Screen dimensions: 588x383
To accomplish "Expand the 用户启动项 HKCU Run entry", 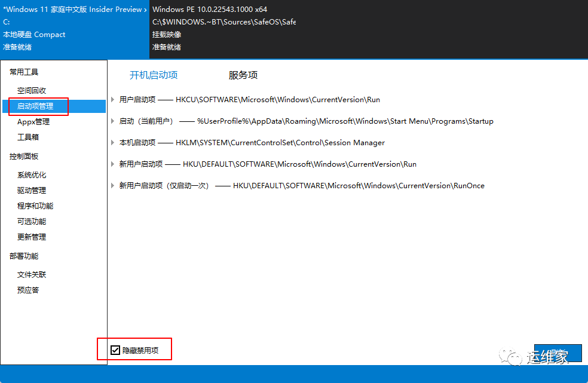I will click(112, 99).
